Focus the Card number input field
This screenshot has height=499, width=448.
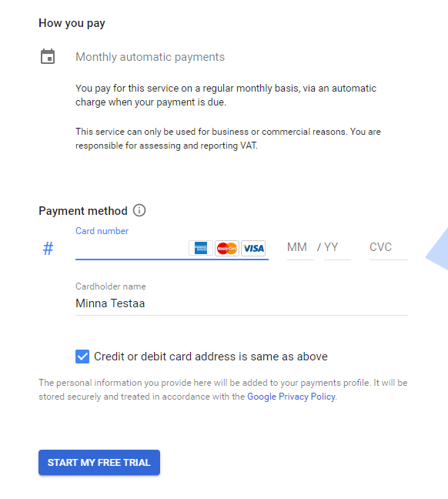click(132, 248)
